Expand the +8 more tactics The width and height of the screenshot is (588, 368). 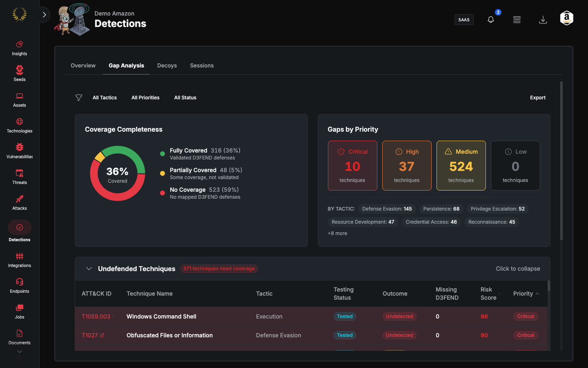pyautogui.click(x=337, y=233)
